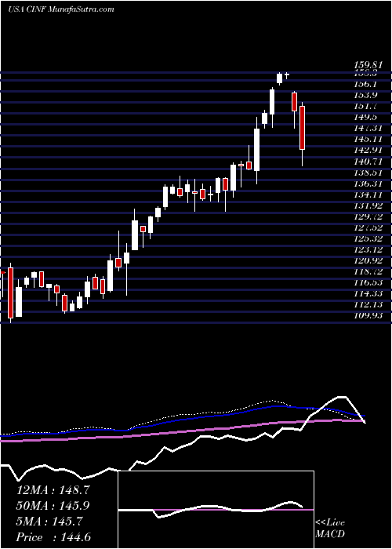Click the '5MA : 145.7' value
Viewport: 392px width, 549px height.
point(49,522)
